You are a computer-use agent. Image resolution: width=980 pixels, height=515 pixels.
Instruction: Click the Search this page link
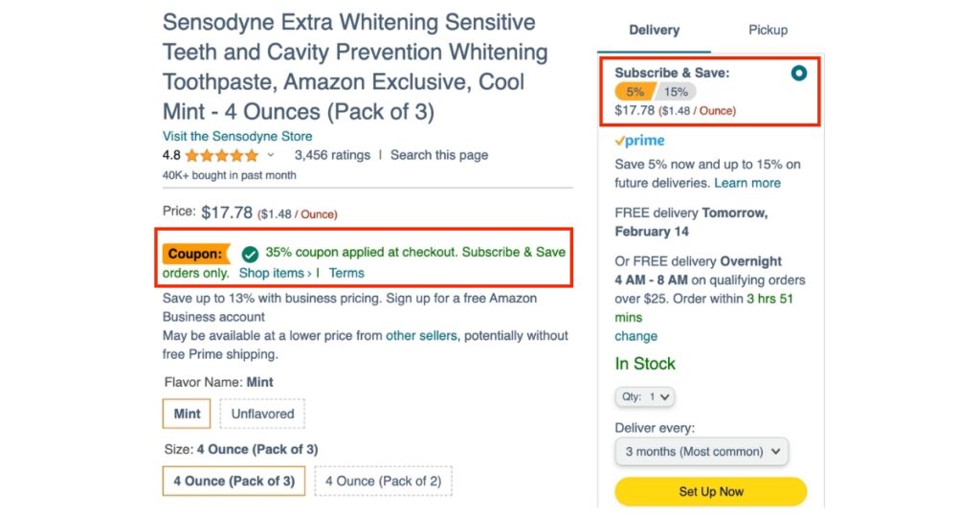[x=439, y=155]
